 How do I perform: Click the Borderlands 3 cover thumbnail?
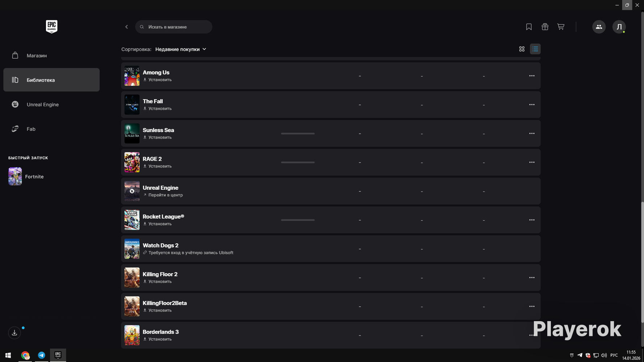pos(132,335)
